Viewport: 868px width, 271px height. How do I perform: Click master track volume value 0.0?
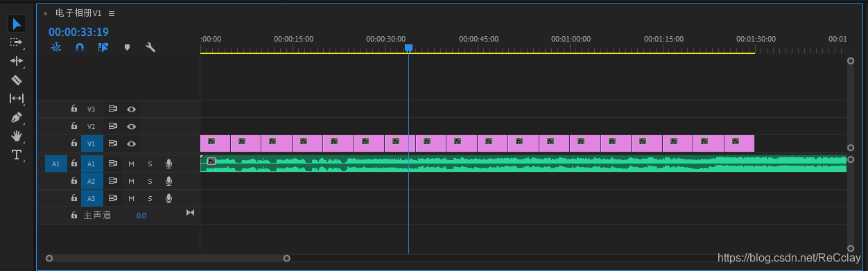(141, 216)
